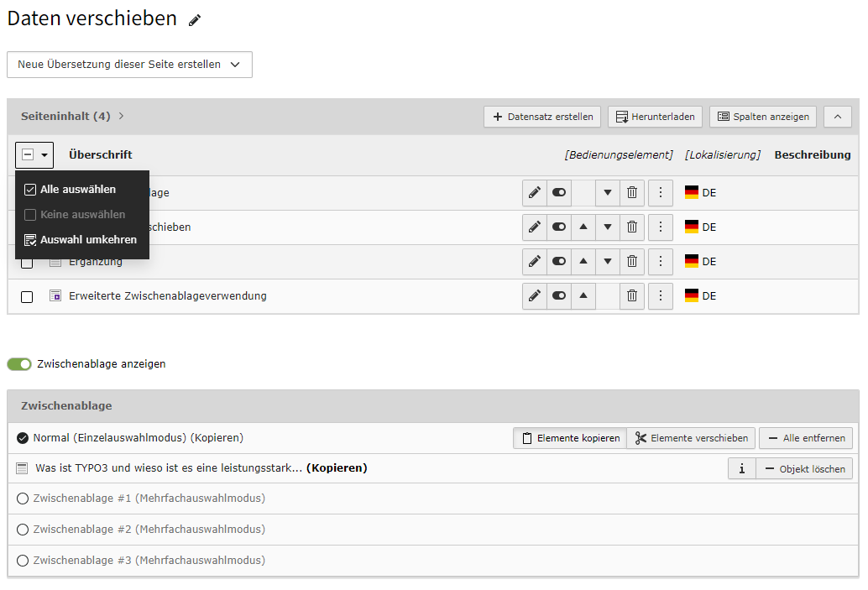Image resolution: width=868 pixels, height=590 pixels.
Task: Tick the checkbox for Erweiterte Zwischenablageverwendung
Action: tap(27, 296)
